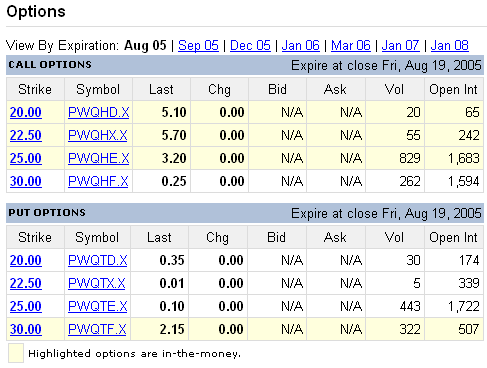Open the strike link in the PWQTF.X row
The width and height of the screenshot is (487, 368).
pos(26,329)
